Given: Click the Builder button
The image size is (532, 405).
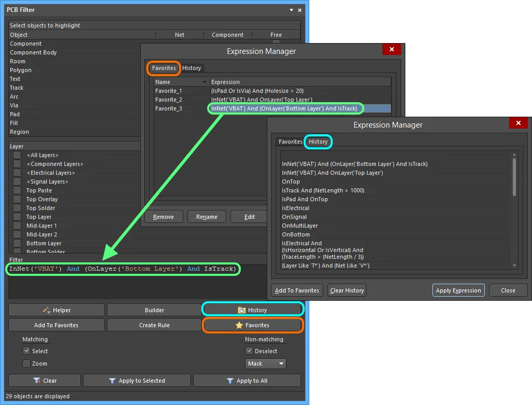Looking at the screenshot, I should pyautogui.click(x=154, y=310).
